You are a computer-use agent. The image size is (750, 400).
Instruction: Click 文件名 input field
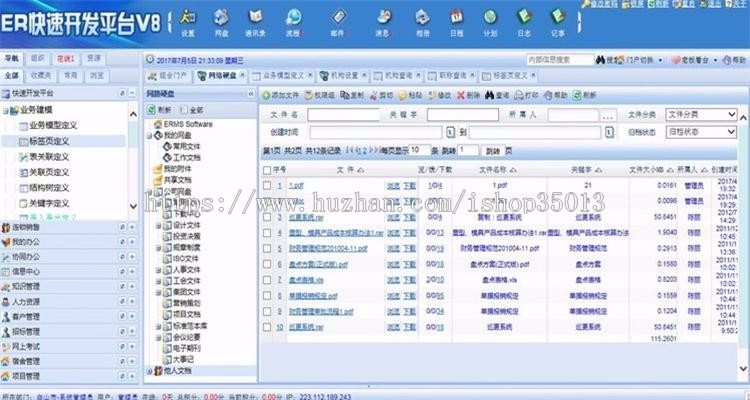pyautogui.click(x=343, y=115)
